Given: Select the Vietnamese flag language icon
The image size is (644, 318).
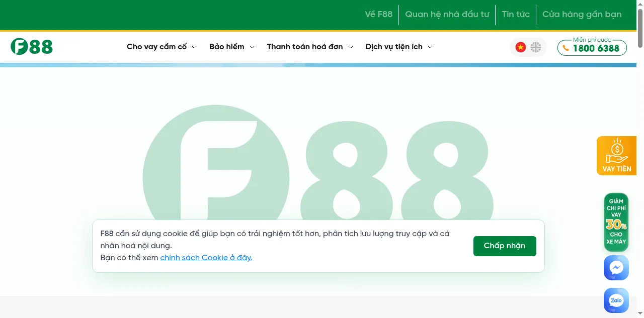Looking at the screenshot, I should pos(520,47).
